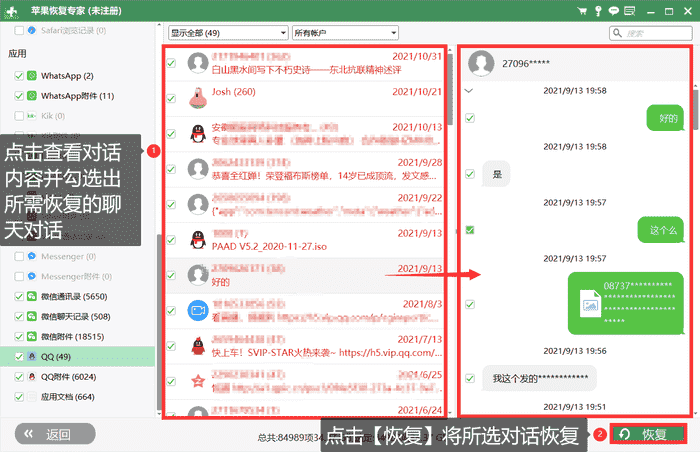Click the green 08737 file bubble

point(626,303)
